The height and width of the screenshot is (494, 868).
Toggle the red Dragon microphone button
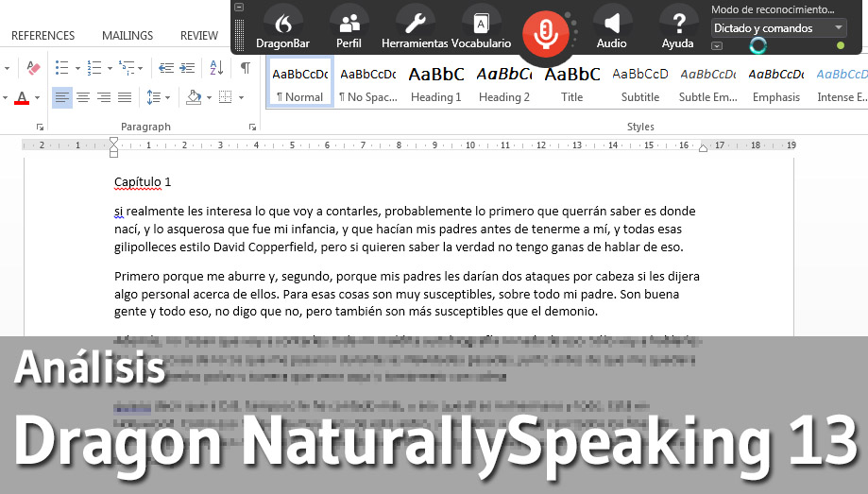click(545, 33)
